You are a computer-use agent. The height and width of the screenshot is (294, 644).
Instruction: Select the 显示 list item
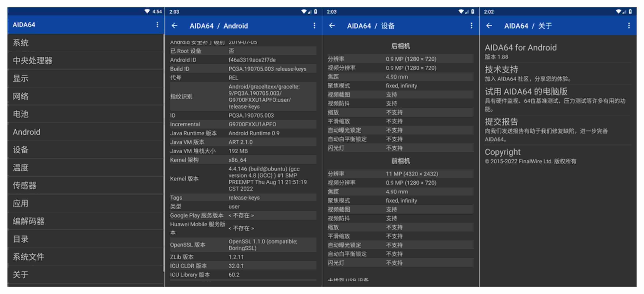[x=21, y=78]
